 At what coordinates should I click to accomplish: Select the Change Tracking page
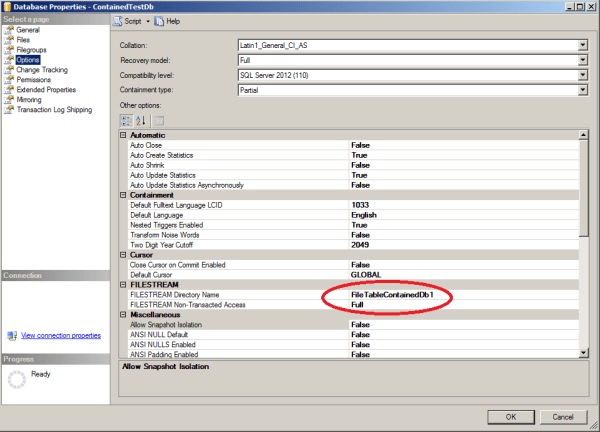tap(42, 70)
